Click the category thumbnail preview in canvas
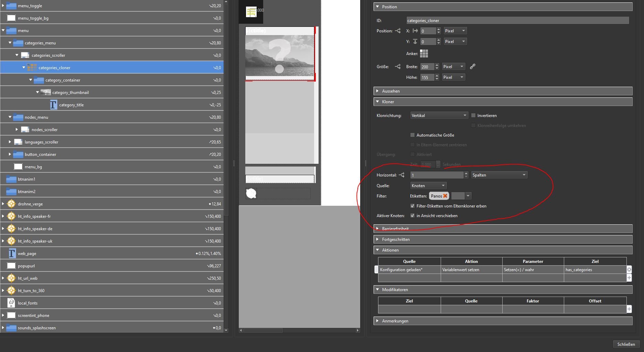The height and width of the screenshot is (352, 644). (x=280, y=55)
